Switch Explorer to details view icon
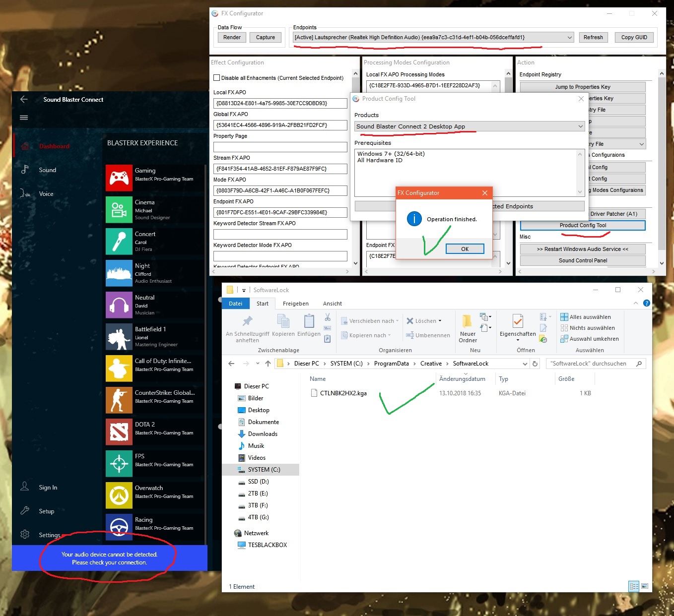This screenshot has width=674, height=616. [634, 586]
